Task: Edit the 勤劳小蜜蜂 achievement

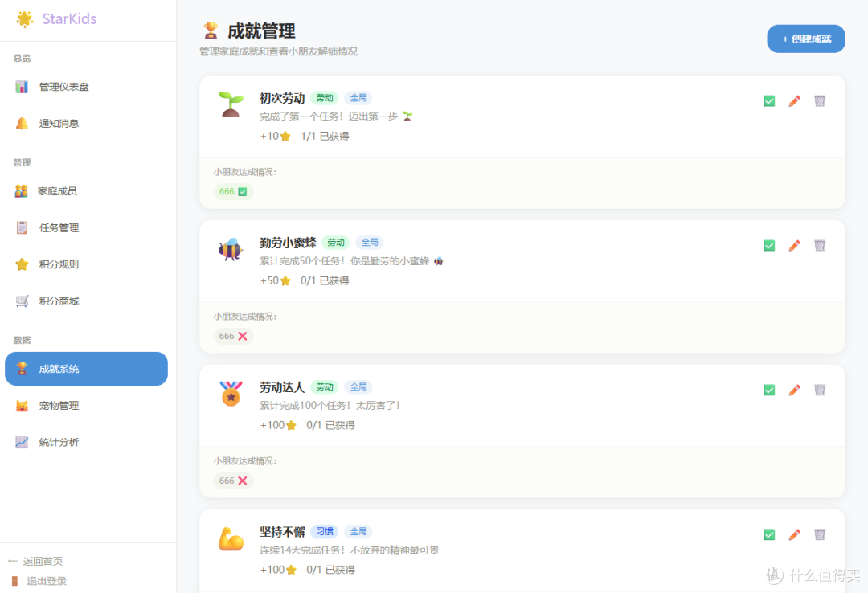Action: (794, 245)
